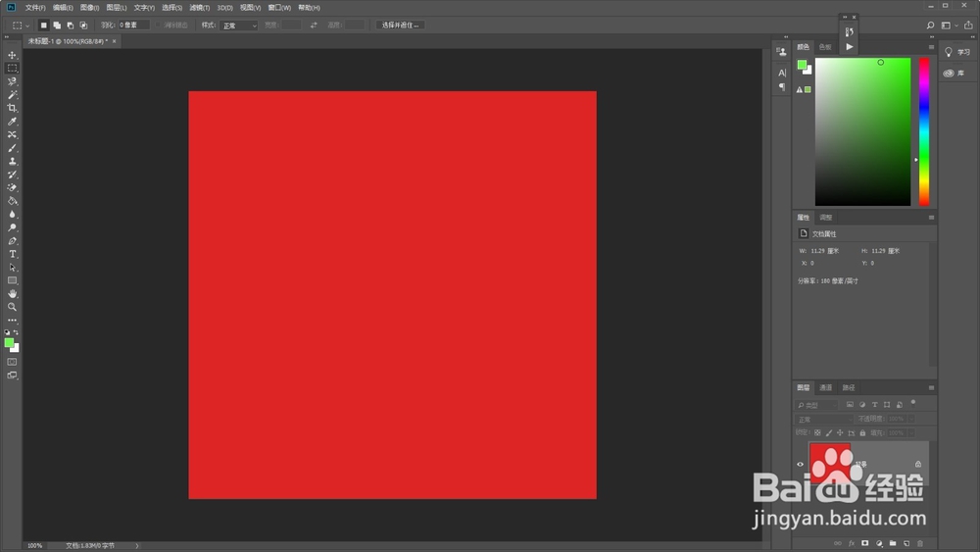Click the hue slider strip in Color panel
980x552 pixels.
point(924,132)
